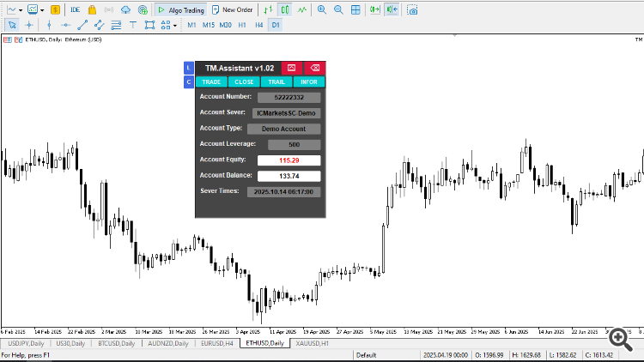The width and height of the screenshot is (644, 362).
Task: Open the Signals broadcast icon
Action: [108, 9]
